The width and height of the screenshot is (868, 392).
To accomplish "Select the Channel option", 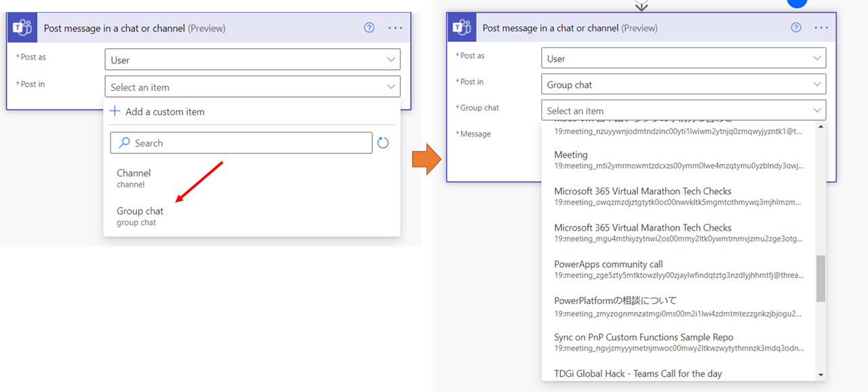I will click(252, 178).
